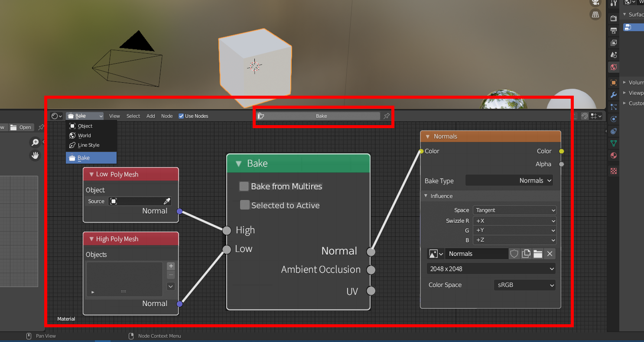Click the Open button in image editor
This screenshot has width=644, height=342.
point(21,127)
